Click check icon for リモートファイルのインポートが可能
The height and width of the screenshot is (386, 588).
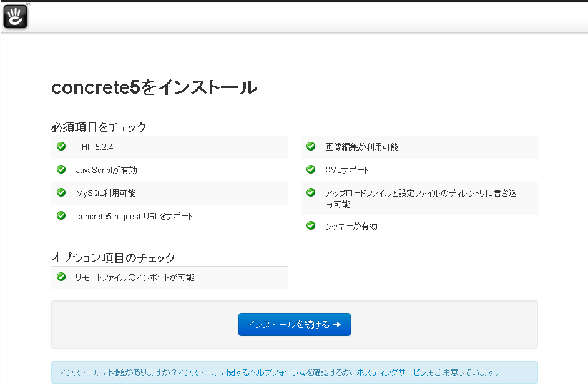point(61,277)
